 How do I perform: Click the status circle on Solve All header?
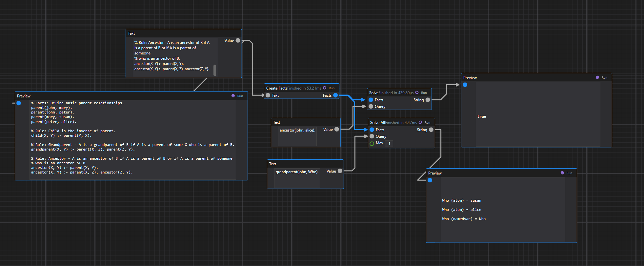(x=420, y=122)
